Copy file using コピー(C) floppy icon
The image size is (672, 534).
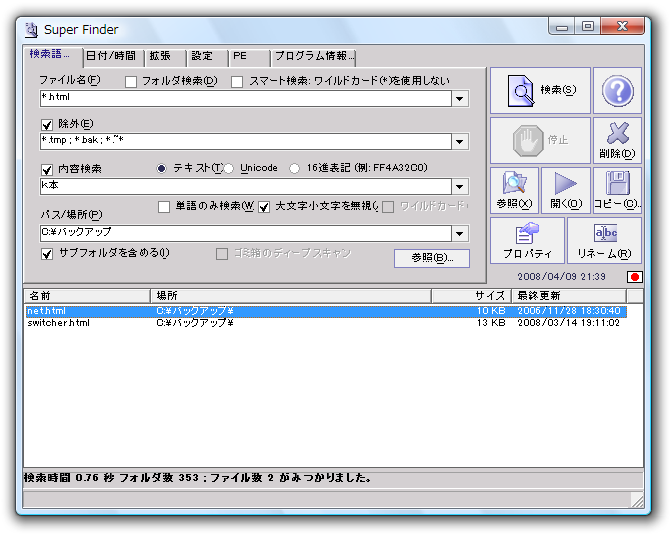(617, 190)
